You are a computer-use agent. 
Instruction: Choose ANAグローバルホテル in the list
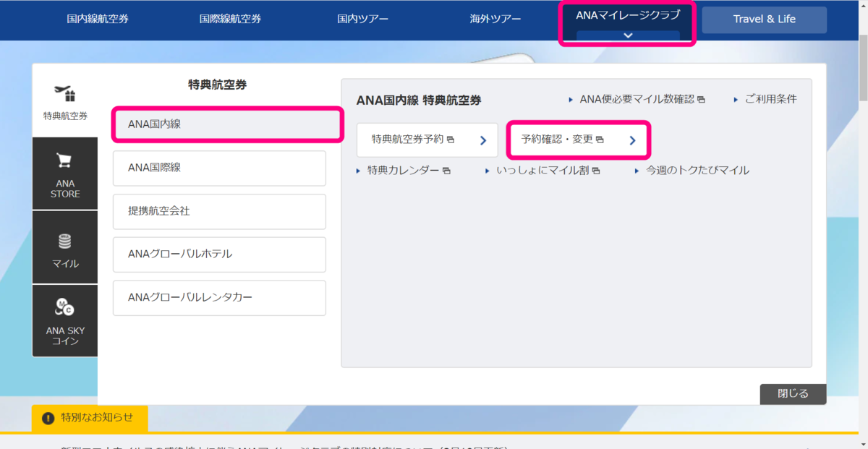coord(219,255)
